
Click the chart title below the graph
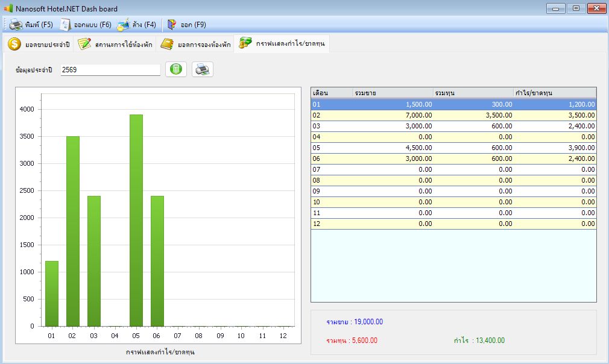coord(160,352)
